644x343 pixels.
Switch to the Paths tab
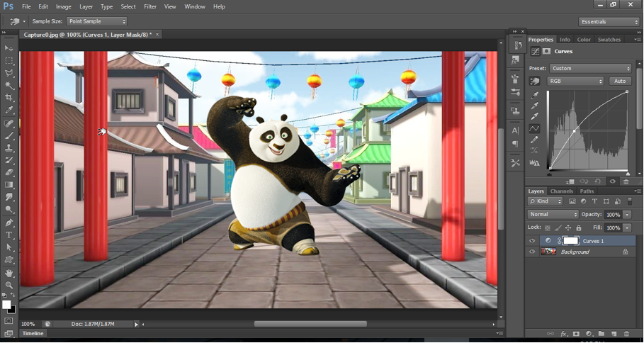coord(587,191)
